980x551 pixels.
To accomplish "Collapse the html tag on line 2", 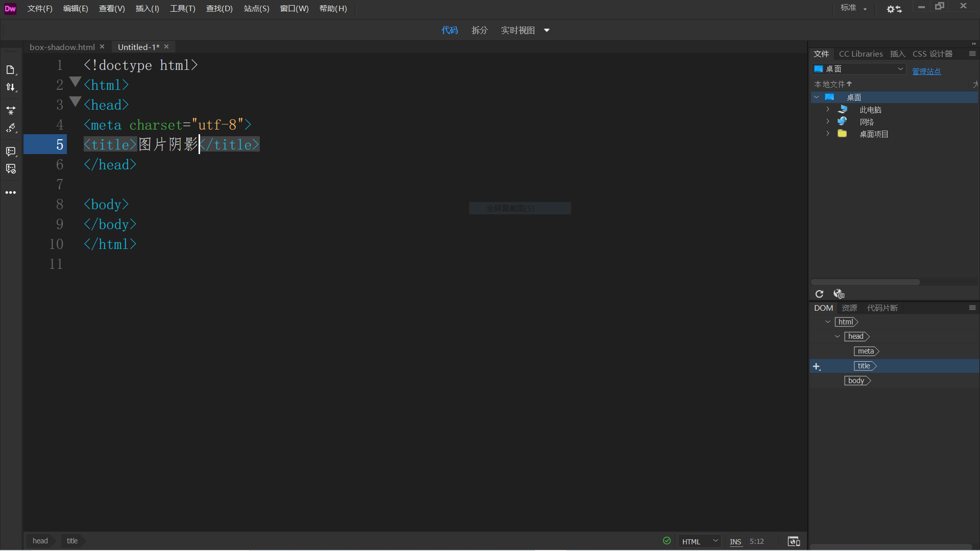I will click(76, 82).
